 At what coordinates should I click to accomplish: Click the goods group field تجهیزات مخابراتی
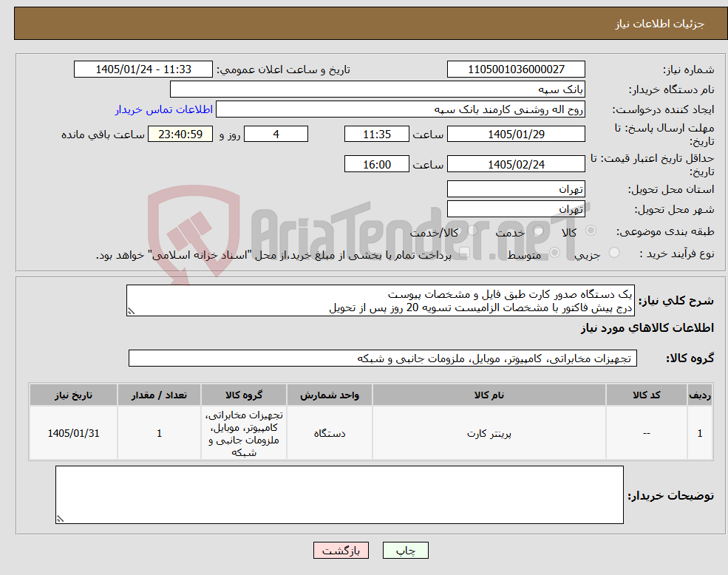point(383,358)
